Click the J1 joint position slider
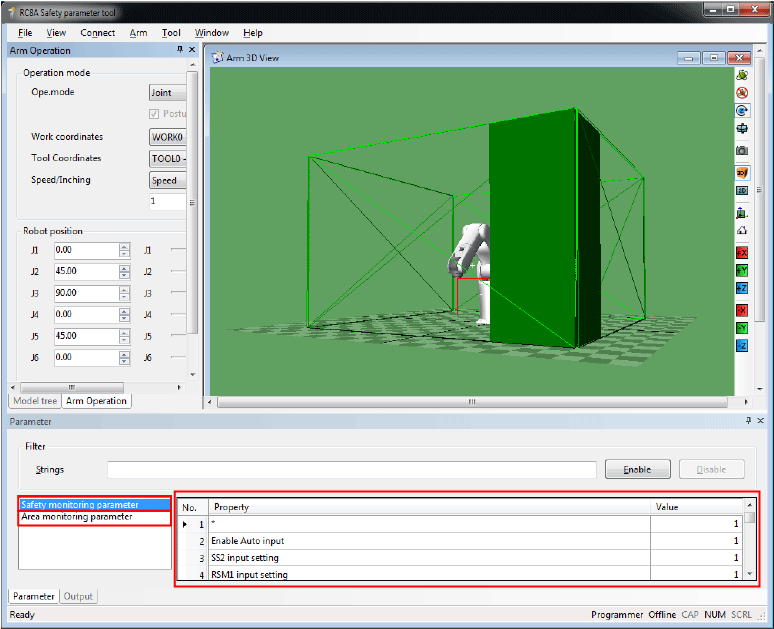 click(178, 250)
